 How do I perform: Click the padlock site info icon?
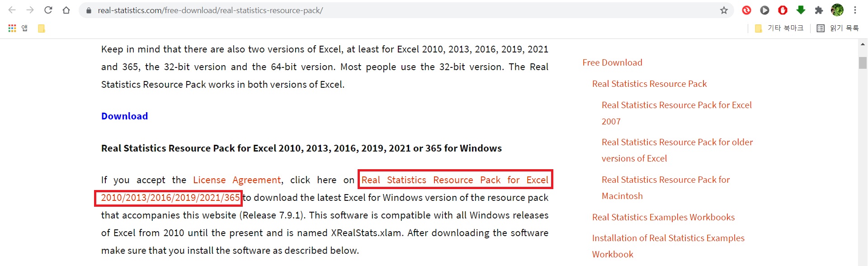click(89, 10)
